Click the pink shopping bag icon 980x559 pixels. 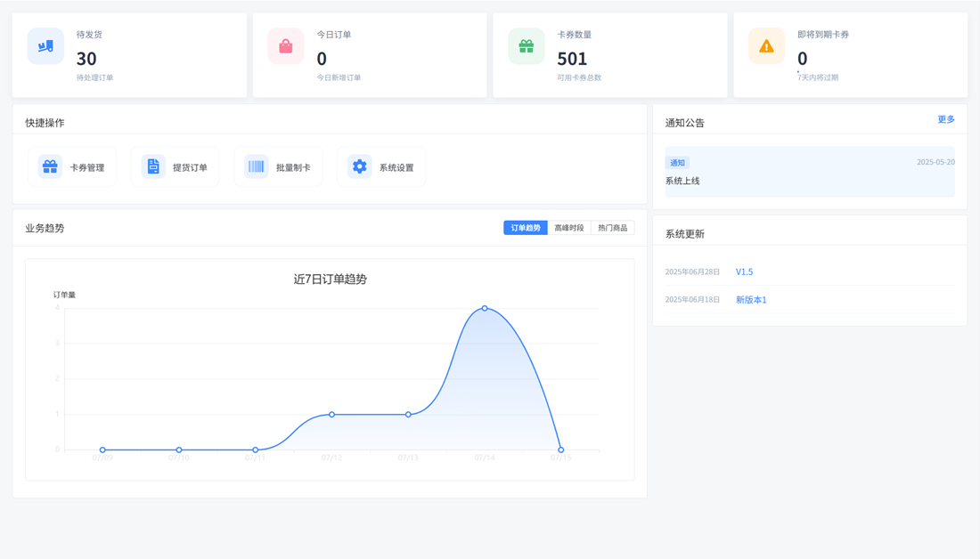click(286, 46)
